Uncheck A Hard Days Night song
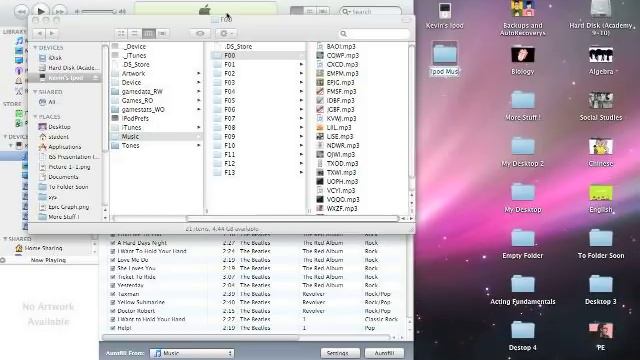The image size is (640, 360). [x=113, y=243]
